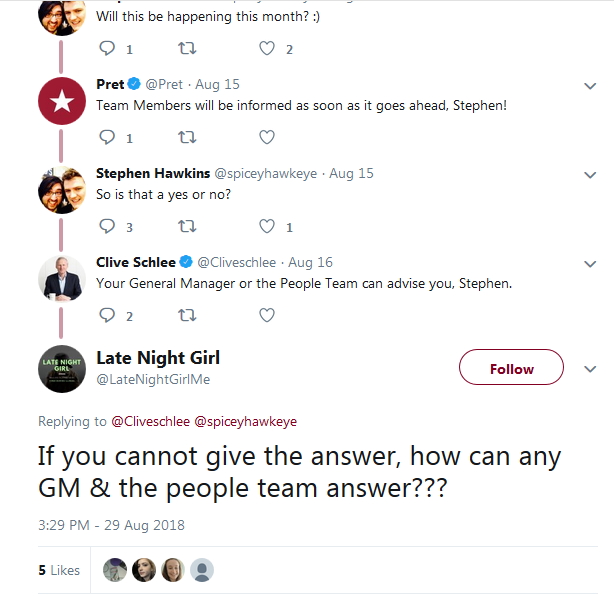614x596 pixels.
Task: Follow Late Night Girl
Action: tap(511, 369)
